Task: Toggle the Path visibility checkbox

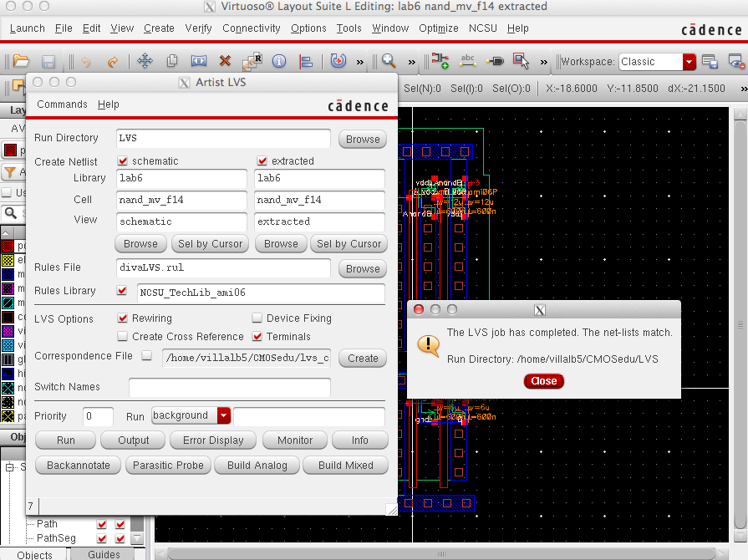Action: click(102, 524)
